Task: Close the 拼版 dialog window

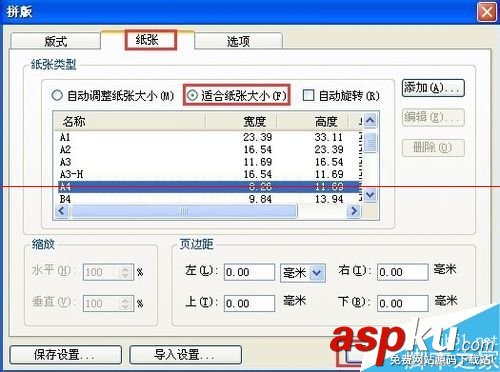Action: point(487,12)
